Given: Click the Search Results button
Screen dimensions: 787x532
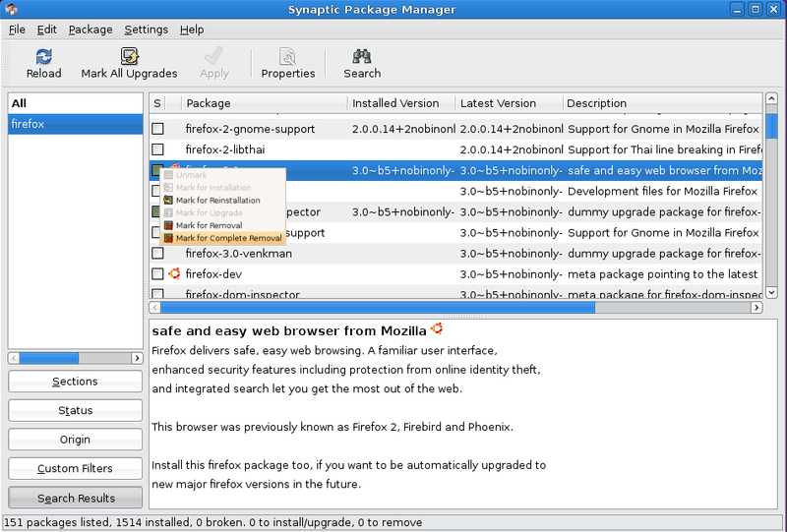Looking at the screenshot, I should (76, 498).
